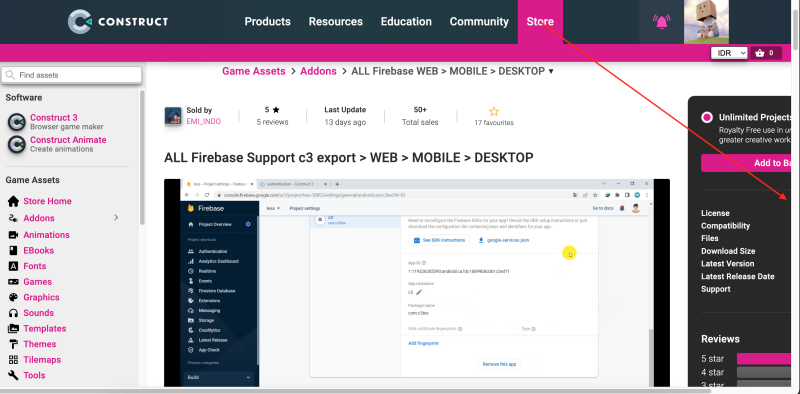Click the Themes paint roller icon

[x=14, y=344]
